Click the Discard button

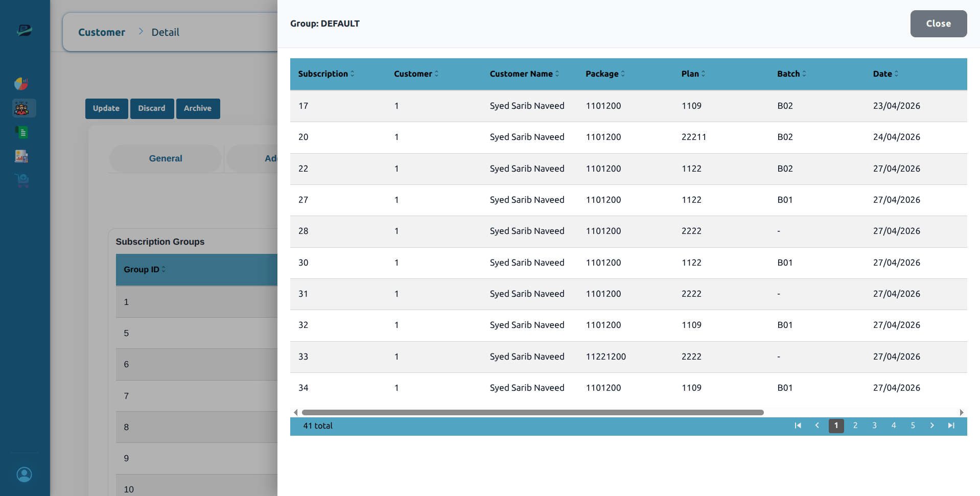(152, 109)
